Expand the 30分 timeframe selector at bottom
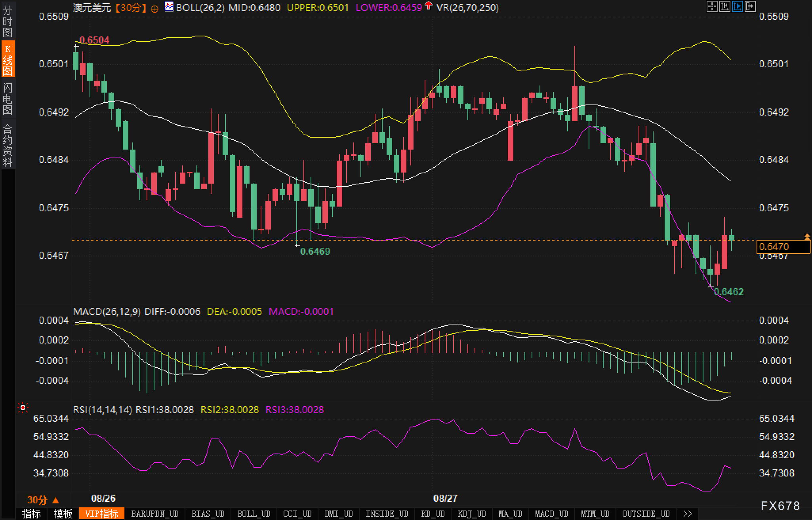The height and width of the screenshot is (520, 812). tap(43, 500)
